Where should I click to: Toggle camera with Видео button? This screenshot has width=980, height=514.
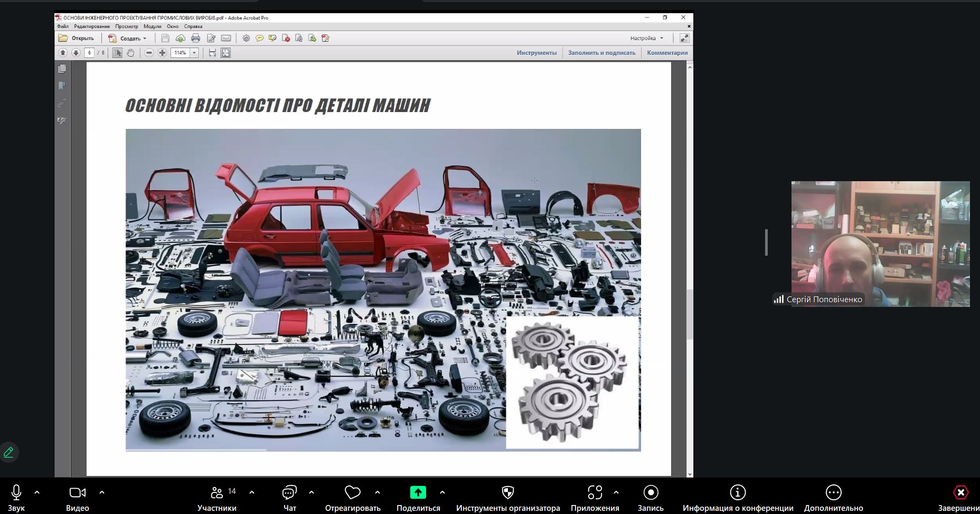click(x=77, y=498)
